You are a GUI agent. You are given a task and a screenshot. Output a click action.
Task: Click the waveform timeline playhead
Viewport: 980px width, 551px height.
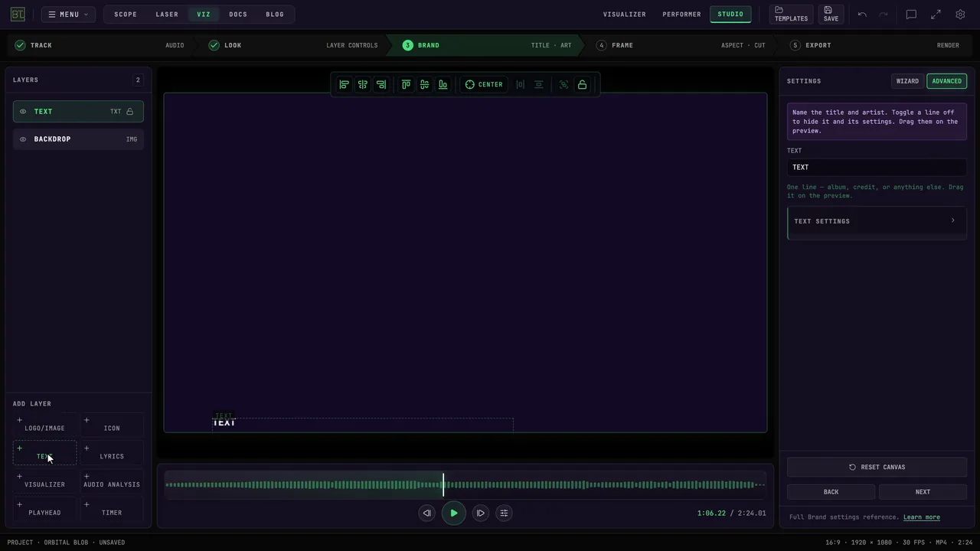443,484
